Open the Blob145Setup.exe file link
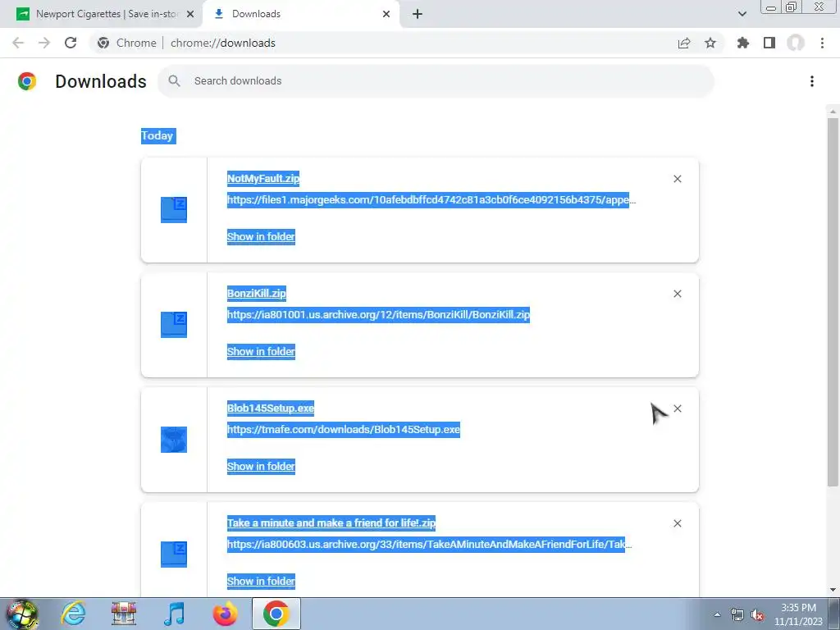 pos(271,408)
